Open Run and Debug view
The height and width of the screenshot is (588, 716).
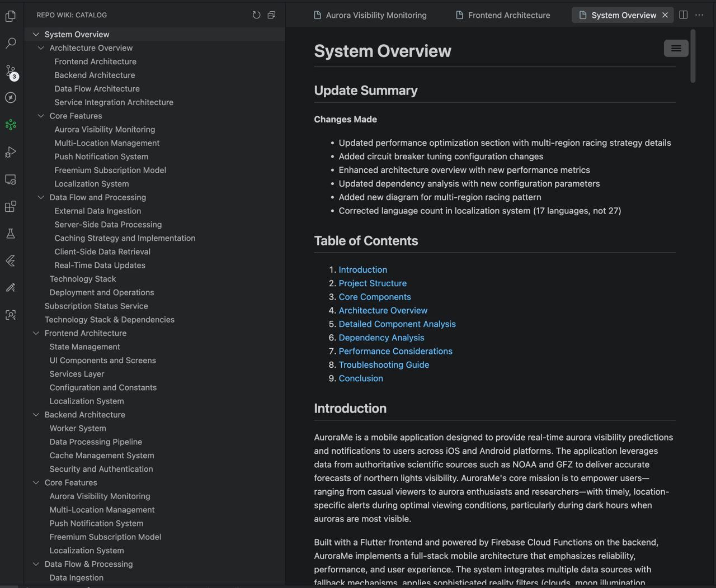[11, 152]
